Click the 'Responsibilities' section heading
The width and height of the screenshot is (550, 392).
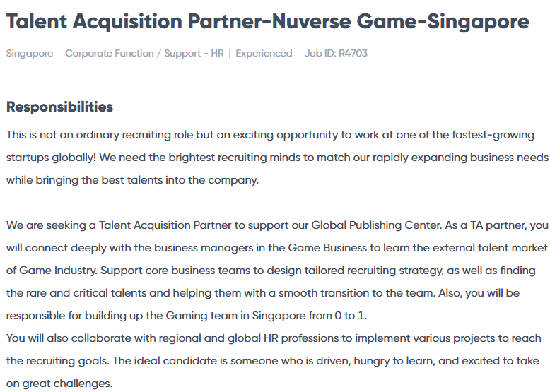[x=59, y=107]
